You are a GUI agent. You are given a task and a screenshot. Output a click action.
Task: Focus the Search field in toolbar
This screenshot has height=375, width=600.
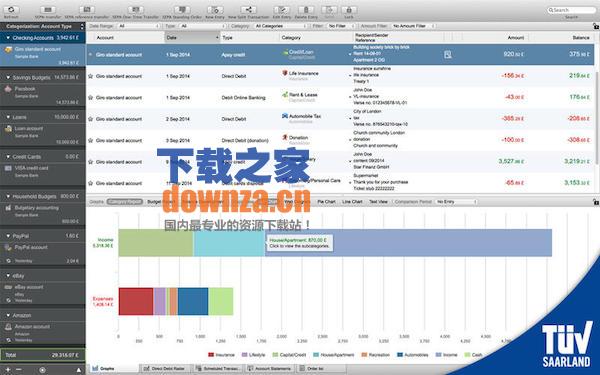point(571,10)
